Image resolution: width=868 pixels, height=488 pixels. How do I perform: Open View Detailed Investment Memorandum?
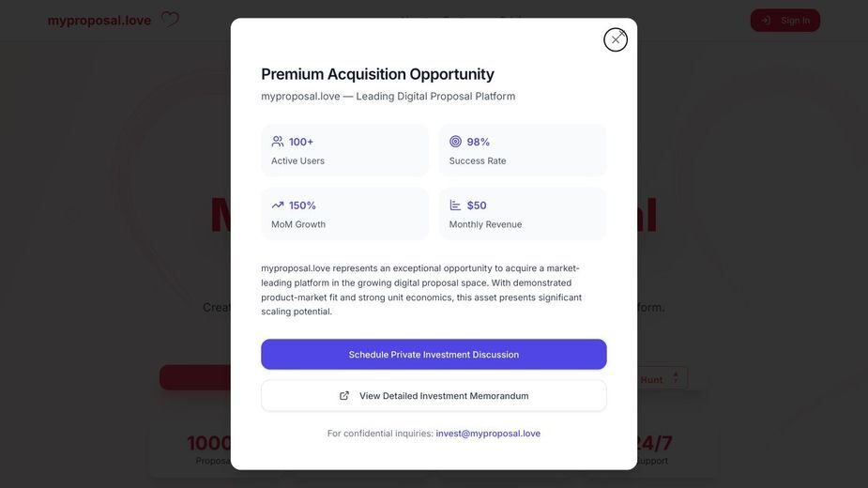click(x=434, y=396)
